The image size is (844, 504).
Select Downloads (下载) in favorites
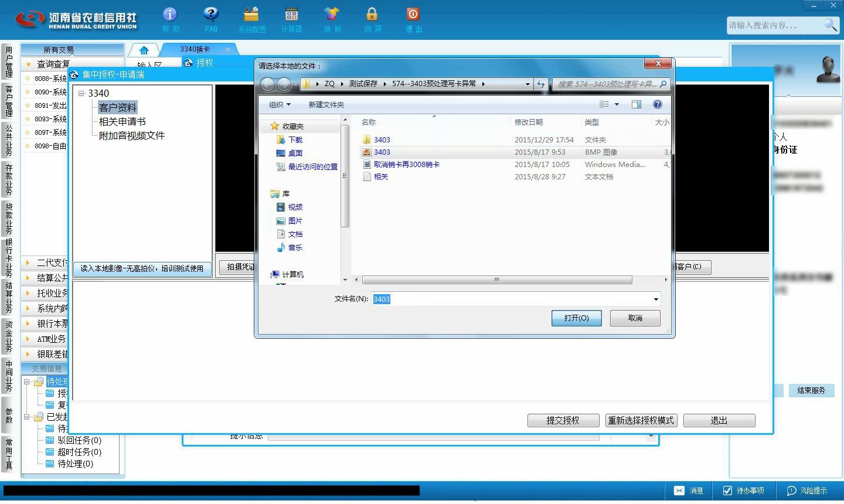(x=289, y=139)
